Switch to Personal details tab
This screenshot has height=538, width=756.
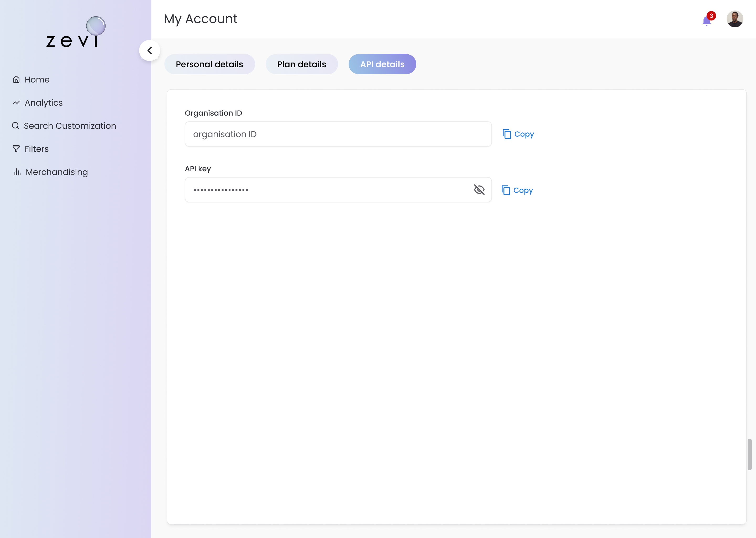click(209, 64)
